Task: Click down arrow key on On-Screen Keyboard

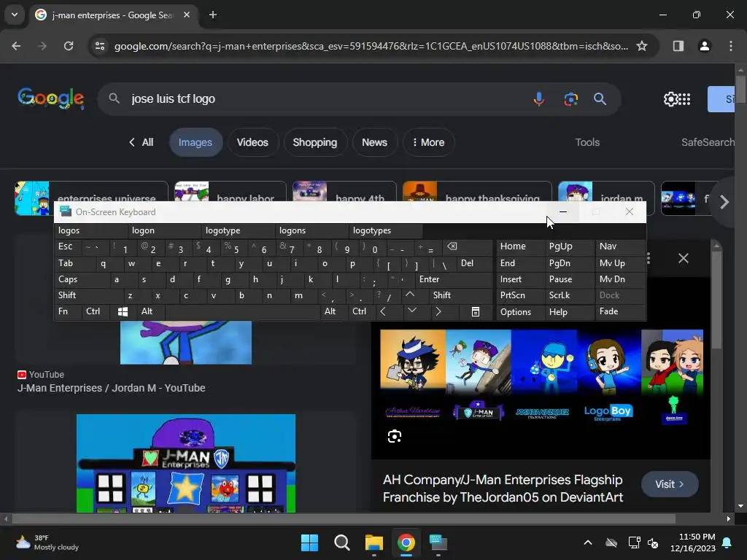Action: click(x=412, y=311)
